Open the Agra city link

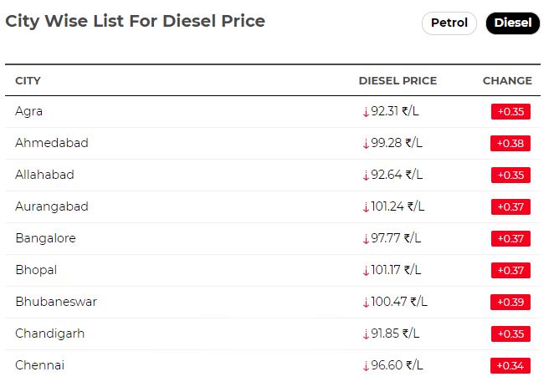pyautogui.click(x=28, y=111)
